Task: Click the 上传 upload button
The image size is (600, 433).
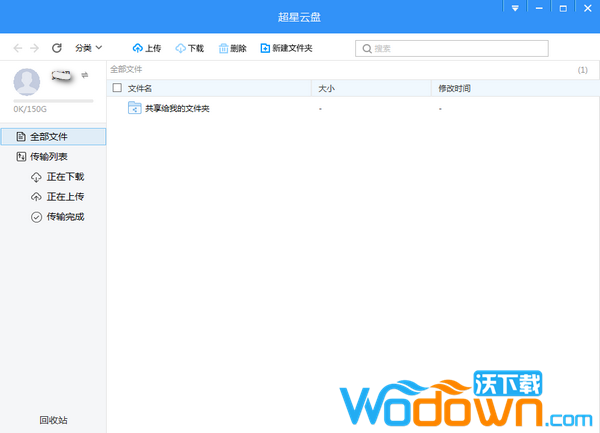Action: click(x=147, y=48)
